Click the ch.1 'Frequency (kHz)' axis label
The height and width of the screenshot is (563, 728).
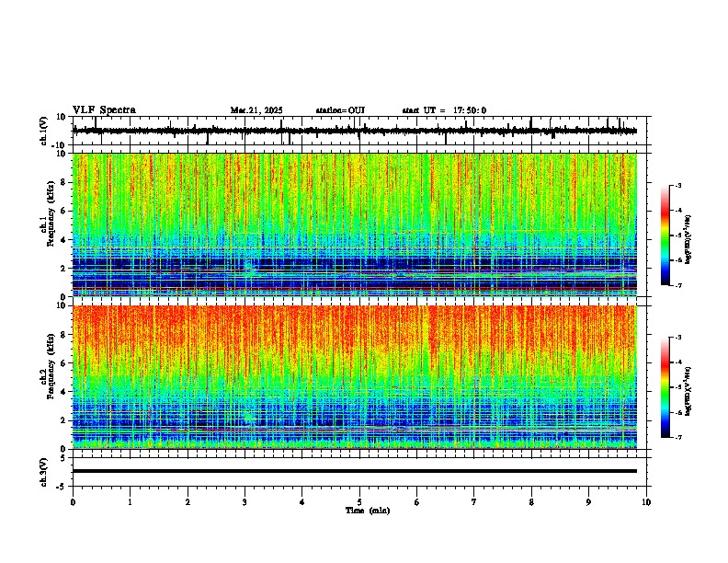[51, 213]
